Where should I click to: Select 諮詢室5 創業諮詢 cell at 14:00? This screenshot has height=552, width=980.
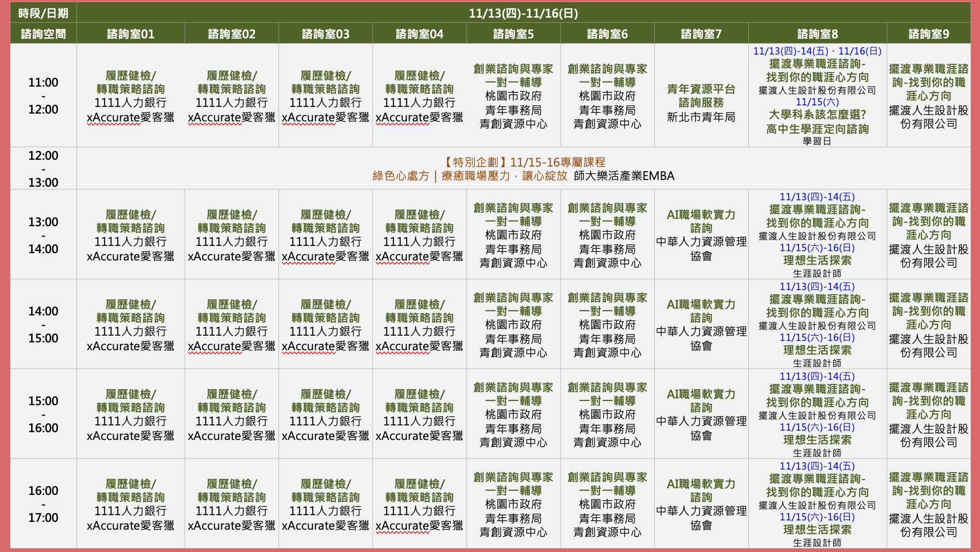[513, 325]
